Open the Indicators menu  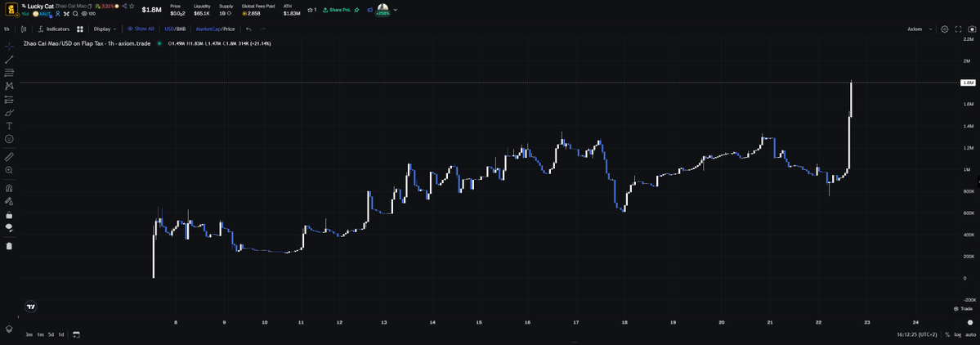click(x=54, y=29)
